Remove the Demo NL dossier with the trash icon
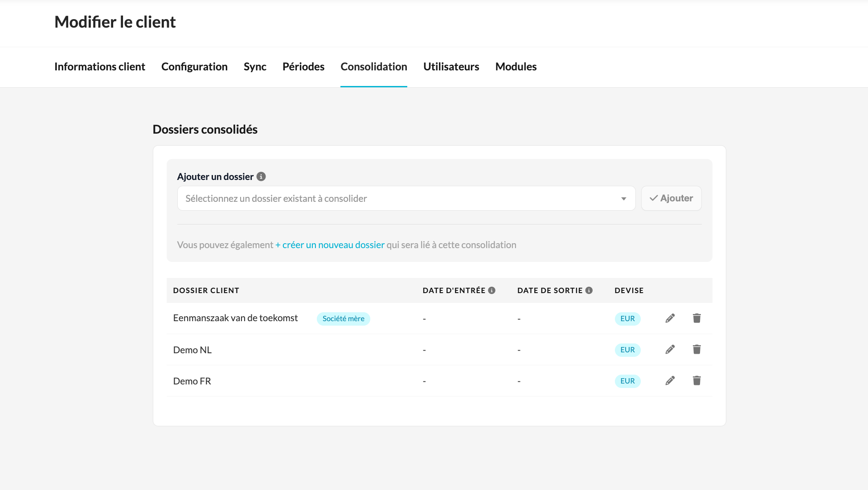The height and width of the screenshot is (490, 868). pyautogui.click(x=697, y=349)
